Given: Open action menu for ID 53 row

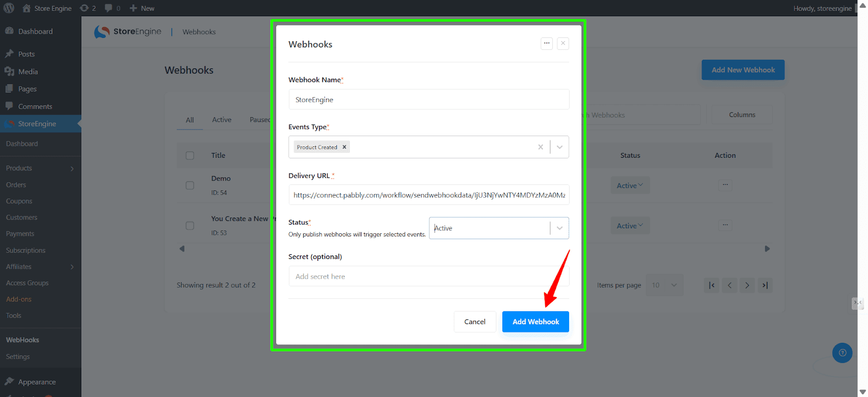Looking at the screenshot, I should 725,225.
